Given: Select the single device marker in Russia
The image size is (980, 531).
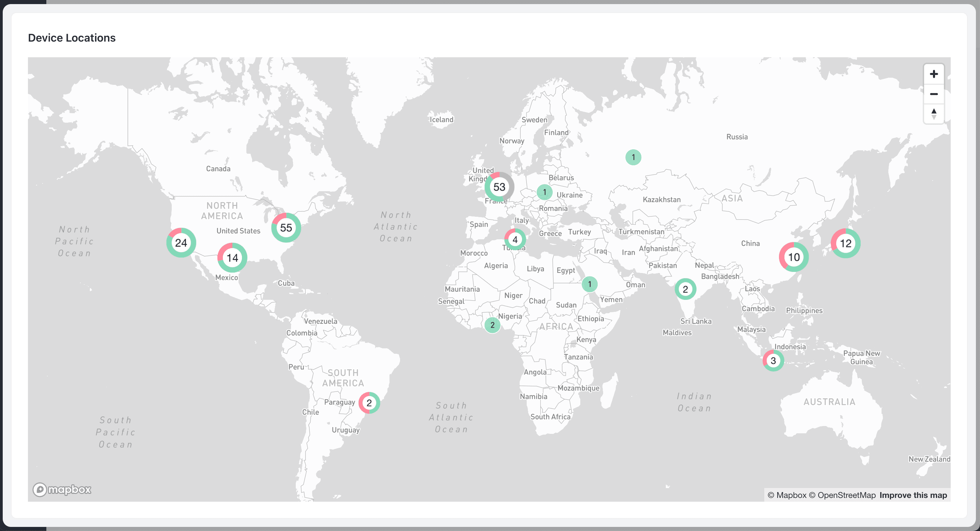Looking at the screenshot, I should pos(633,157).
